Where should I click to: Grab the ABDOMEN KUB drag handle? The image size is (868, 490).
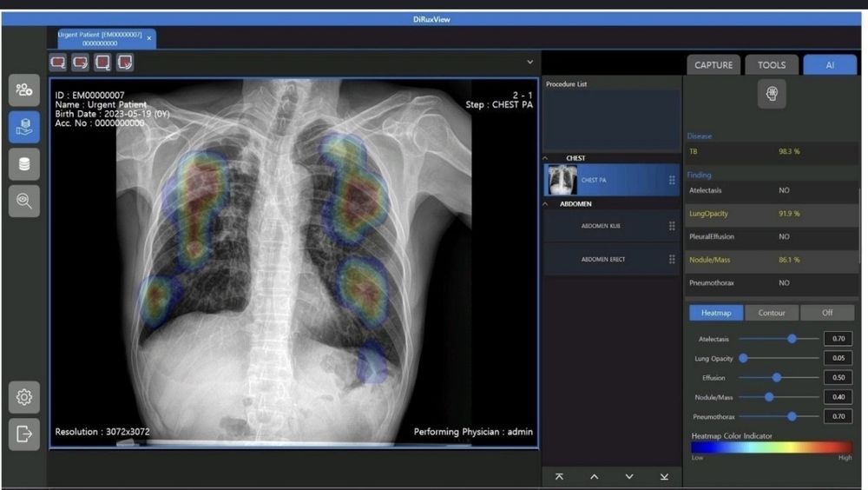point(672,226)
